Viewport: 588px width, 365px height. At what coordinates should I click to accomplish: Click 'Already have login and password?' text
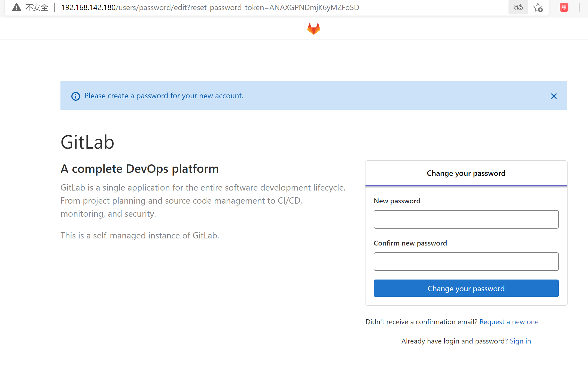[454, 341]
